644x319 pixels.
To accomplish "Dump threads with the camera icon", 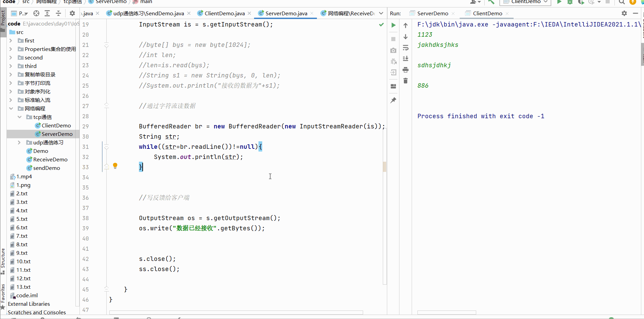I will (x=393, y=50).
